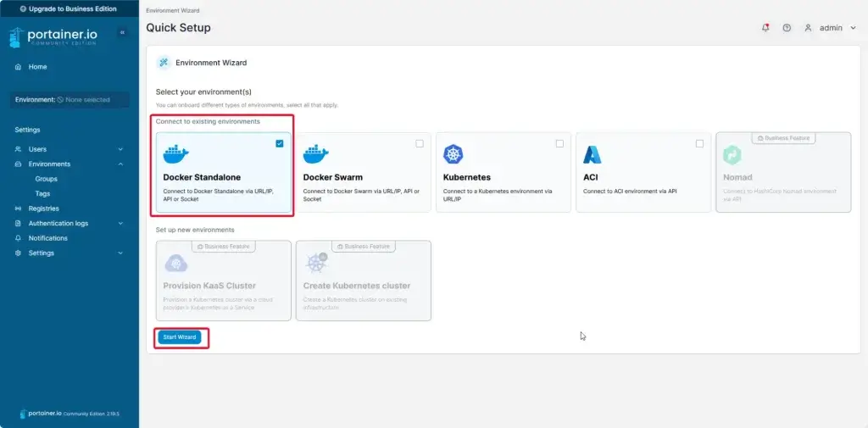Image resolution: width=868 pixels, height=428 pixels.
Task: Click the Environments drive icon in the sidebar
Action: 19,164
